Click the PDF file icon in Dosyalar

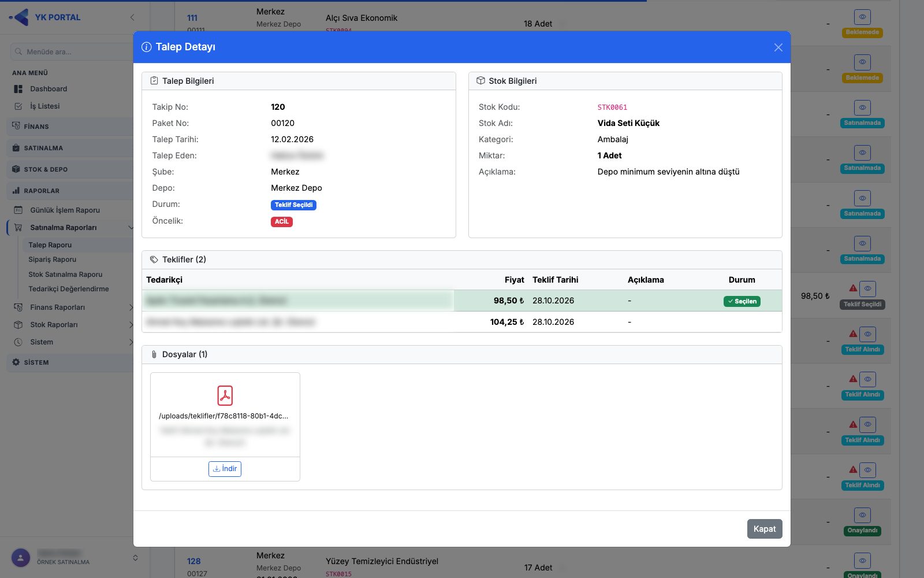225,396
